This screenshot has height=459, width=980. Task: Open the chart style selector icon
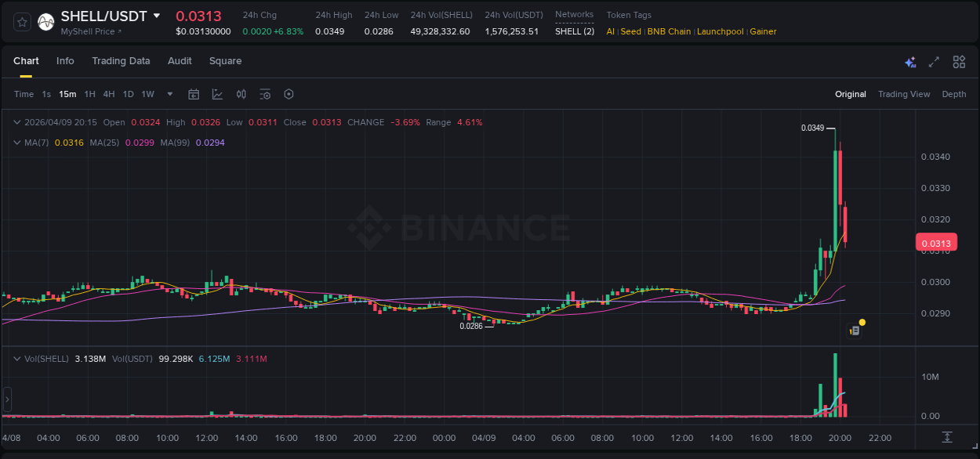pos(217,94)
